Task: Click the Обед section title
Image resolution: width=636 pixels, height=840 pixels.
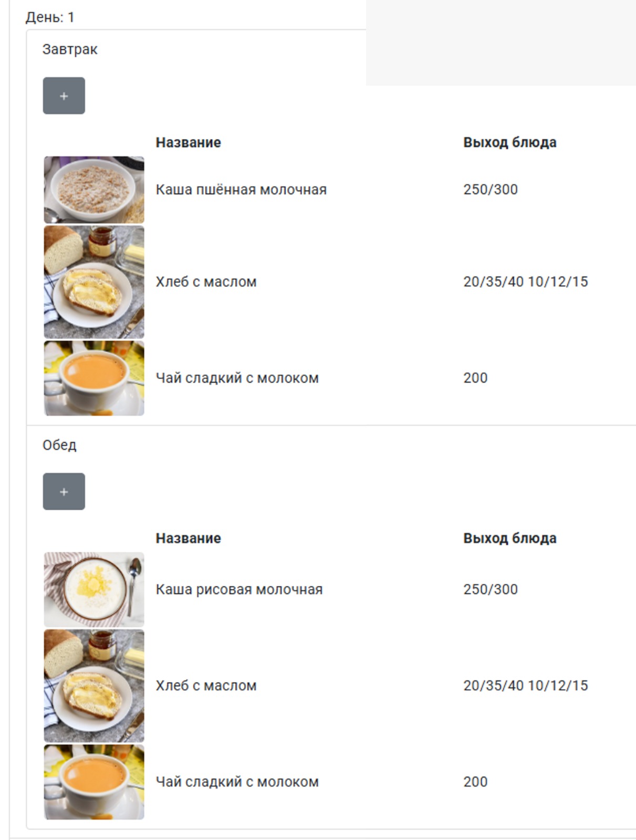Action: click(x=59, y=445)
